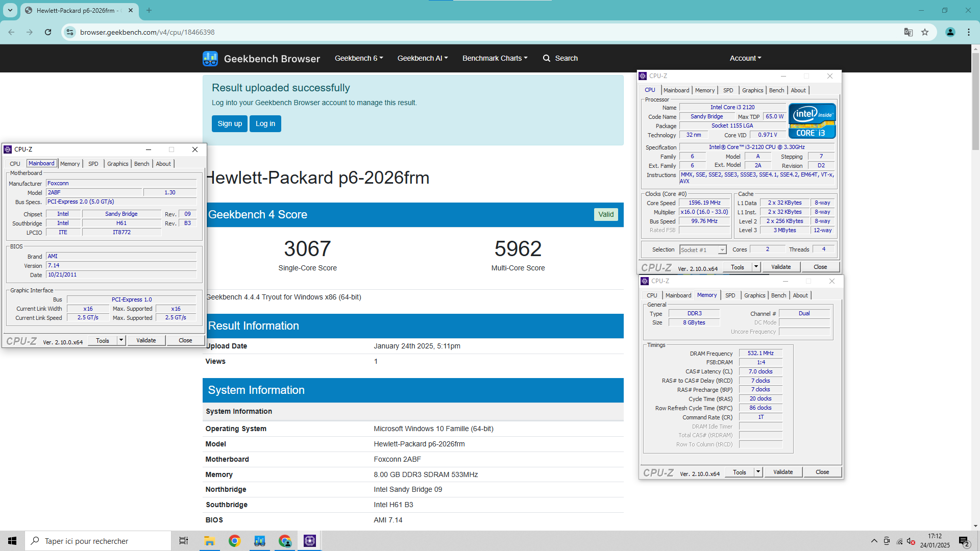
Task: Click the Geekbench Browser logo icon
Action: pos(210,58)
